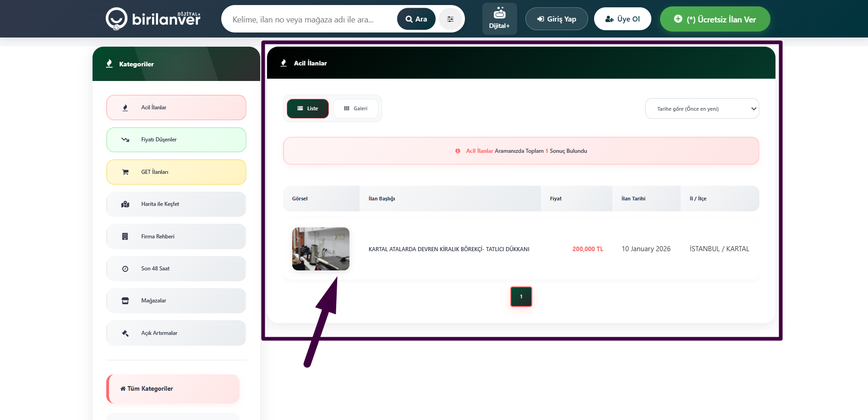Open the Dijital+ robot icon
This screenshot has width=868, height=420.
pos(499,14)
